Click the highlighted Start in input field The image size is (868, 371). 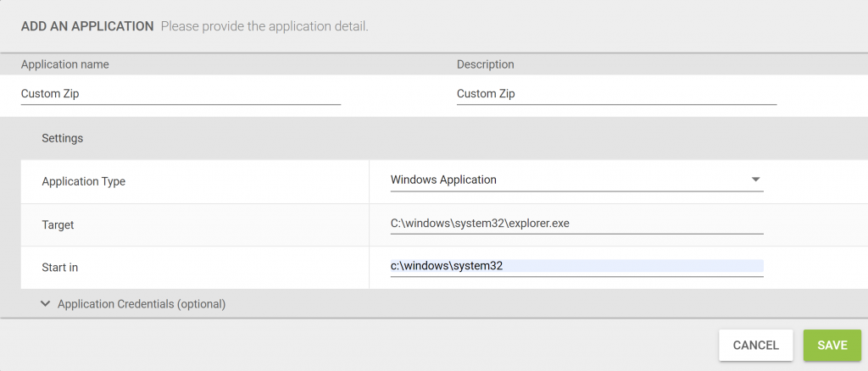coord(576,266)
